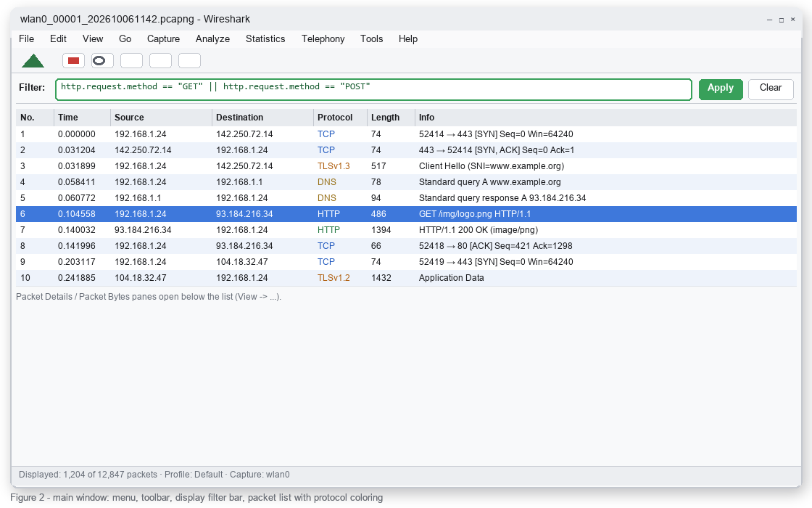The width and height of the screenshot is (812, 508).
Task: Click the green shark fin start capture icon
Action: tap(33, 61)
